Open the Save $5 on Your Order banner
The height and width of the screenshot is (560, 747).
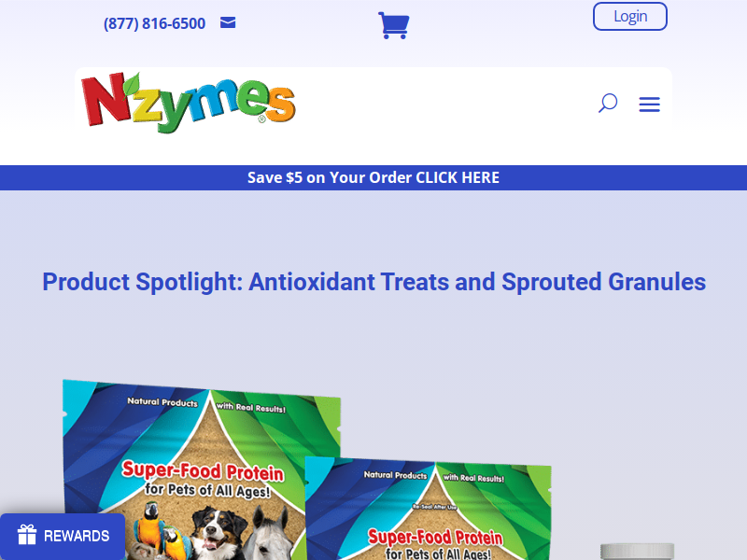373,177
